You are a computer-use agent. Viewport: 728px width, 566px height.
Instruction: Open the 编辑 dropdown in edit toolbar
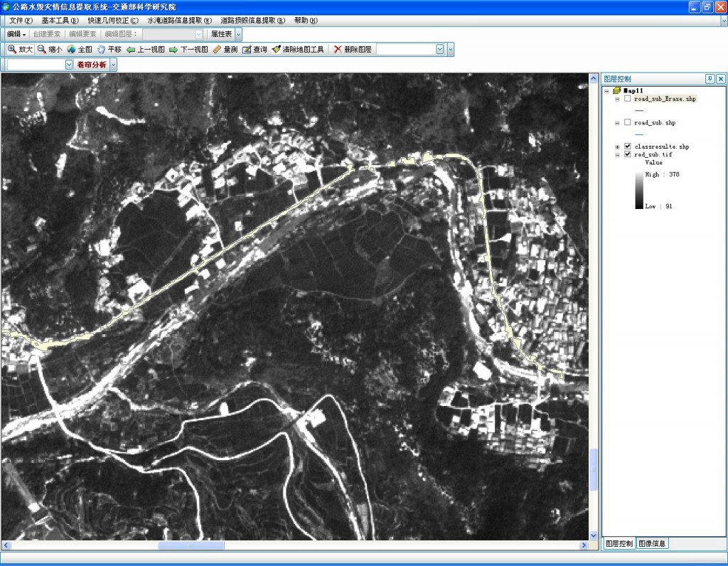[x=16, y=34]
